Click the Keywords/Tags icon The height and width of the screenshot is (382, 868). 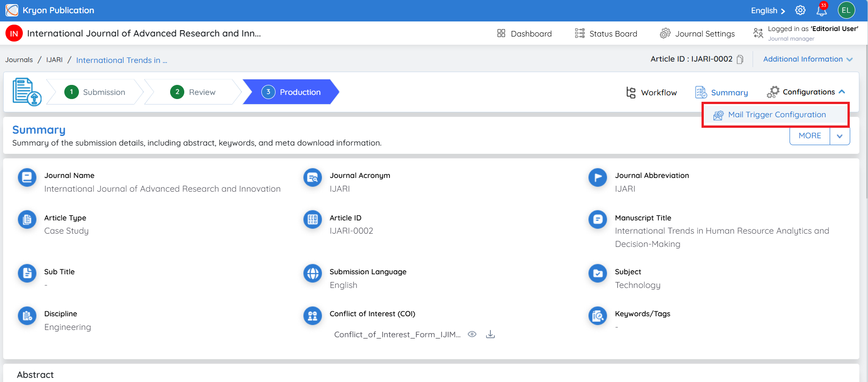click(x=598, y=315)
